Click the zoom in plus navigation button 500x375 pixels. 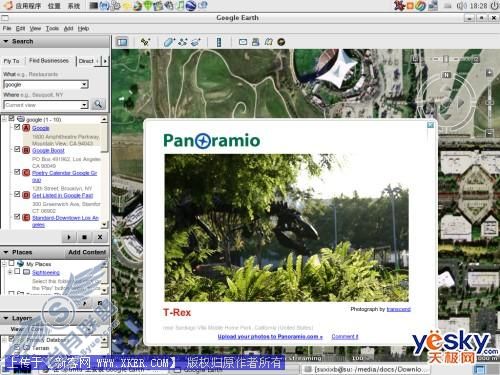489,73
